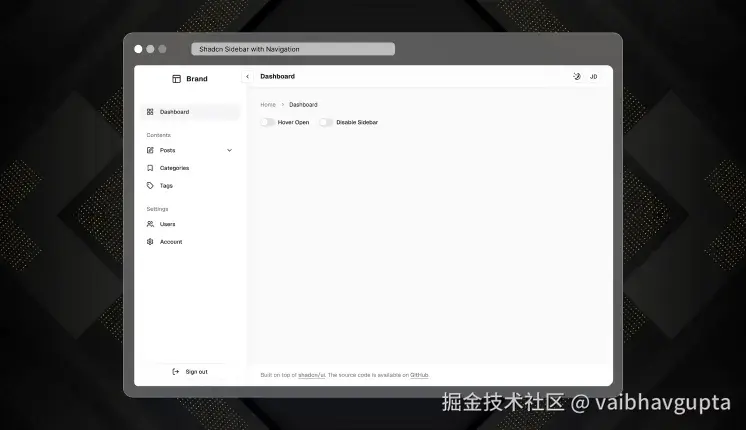Click the Hover Open label text
The image size is (746, 430).
[294, 123]
